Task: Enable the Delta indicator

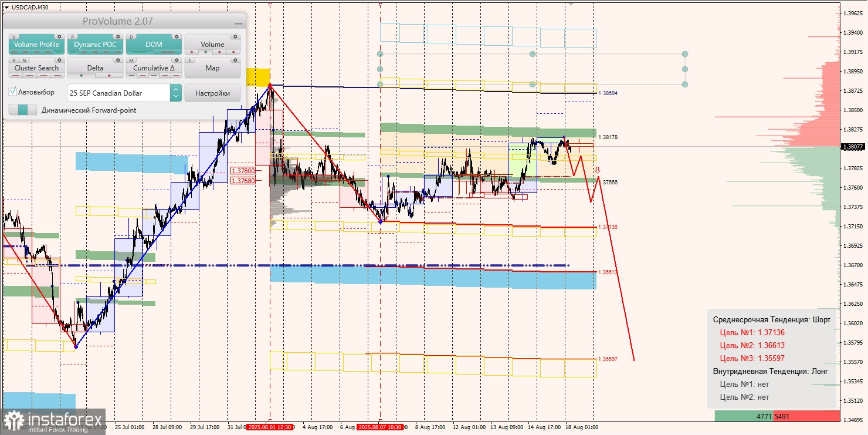Action: click(95, 68)
